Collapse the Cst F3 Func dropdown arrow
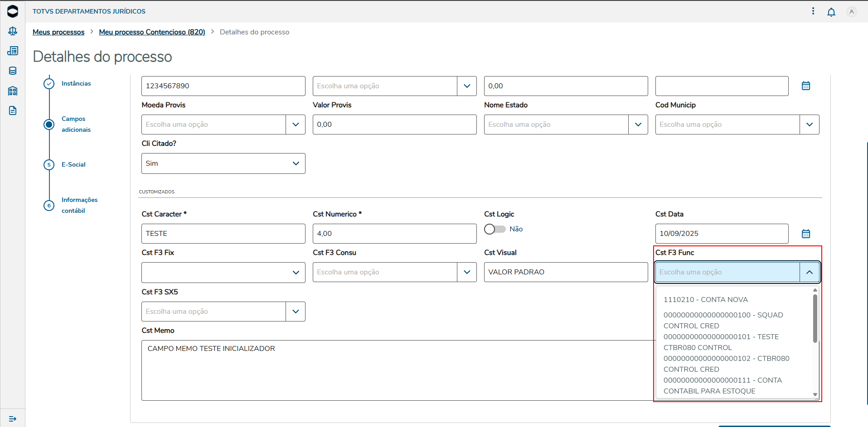This screenshot has width=868, height=427. (809, 272)
